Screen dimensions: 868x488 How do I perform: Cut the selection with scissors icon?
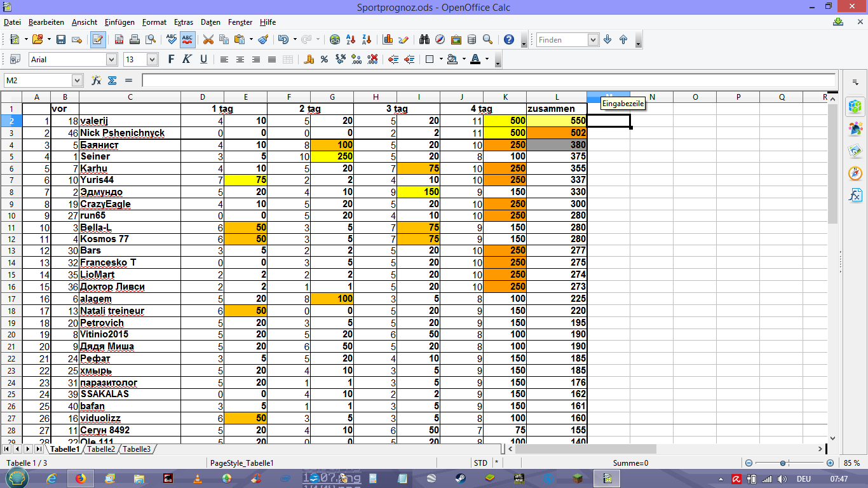coord(208,39)
